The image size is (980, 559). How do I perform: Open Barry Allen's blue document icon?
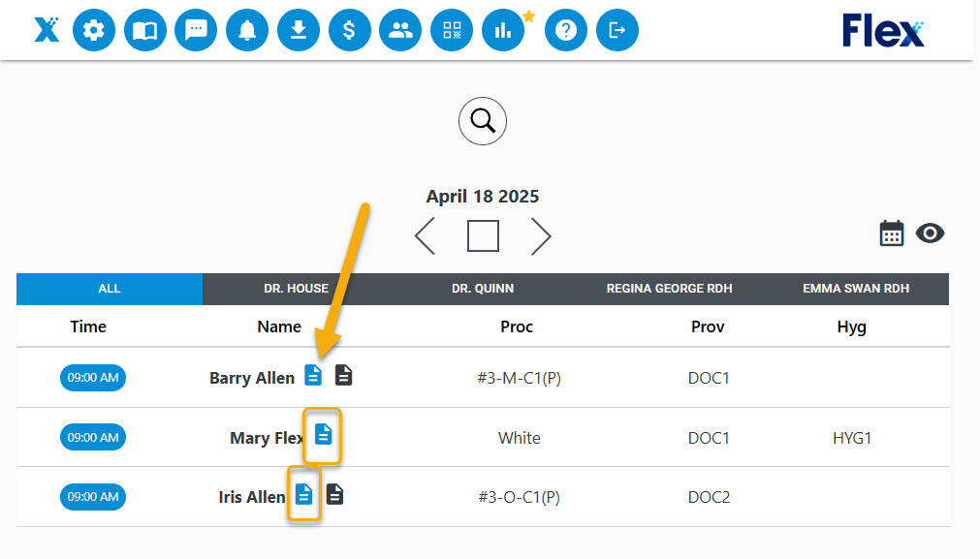pyautogui.click(x=313, y=375)
